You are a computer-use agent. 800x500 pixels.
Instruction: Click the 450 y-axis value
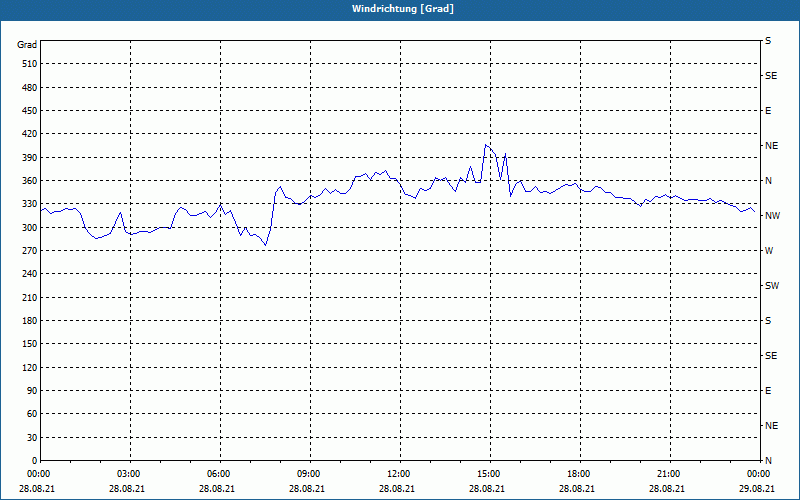30,111
